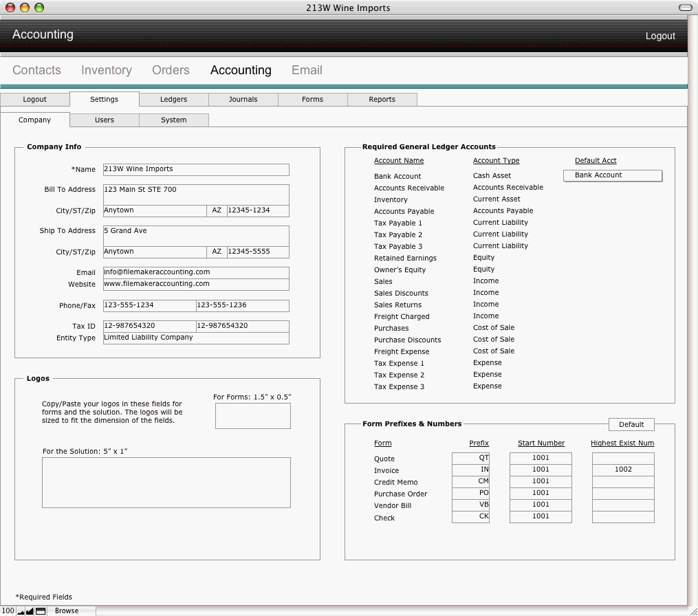Click the Freight Expense account name
The image size is (698, 616).
[x=402, y=351]
